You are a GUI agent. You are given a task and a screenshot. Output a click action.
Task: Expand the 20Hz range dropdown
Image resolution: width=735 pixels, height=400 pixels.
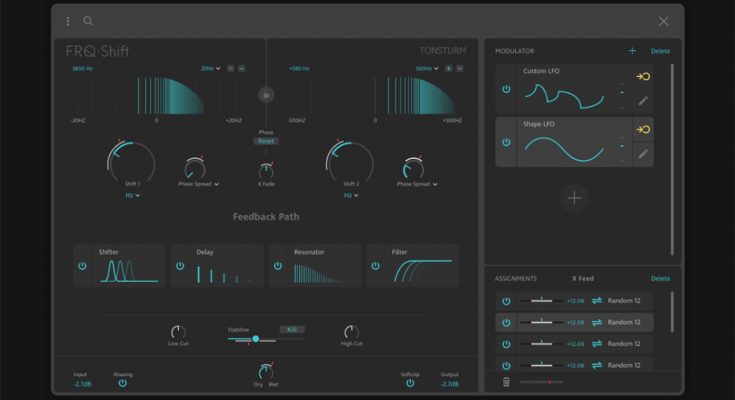tap(210, 69)
